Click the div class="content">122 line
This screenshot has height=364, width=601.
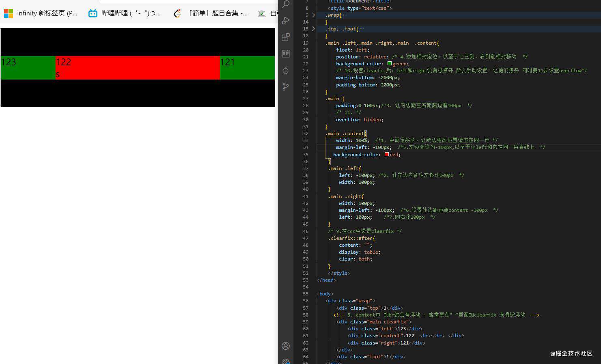406,336
